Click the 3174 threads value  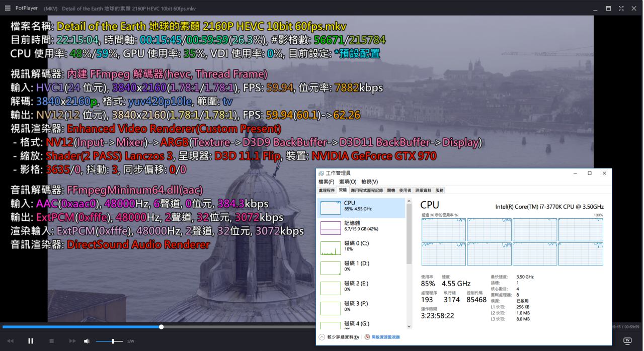coord(452,300)
